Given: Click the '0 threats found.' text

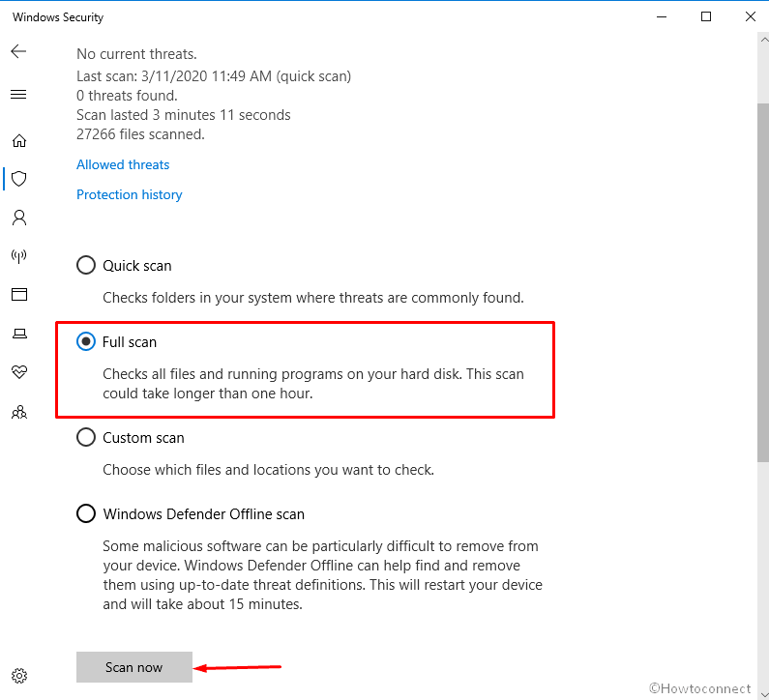Looking at the screenshot, I should pyautogui.click(x=127, y=96).
